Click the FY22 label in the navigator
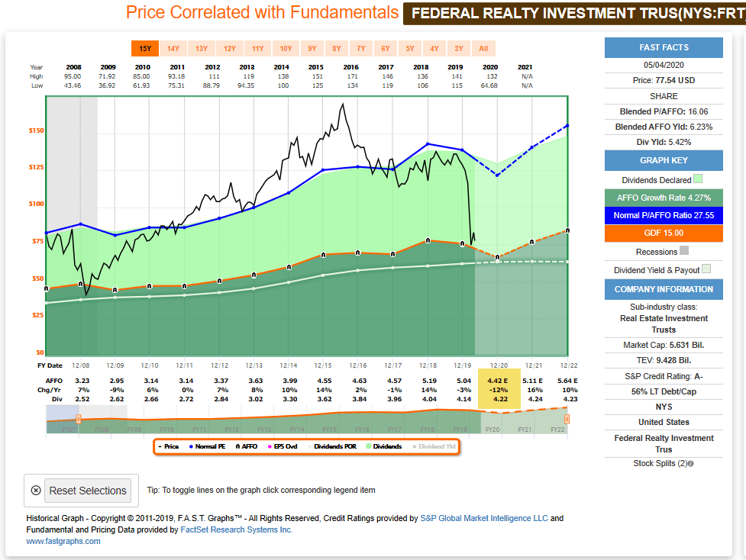This screenshot has width=746, height=560. pos(557,430)
